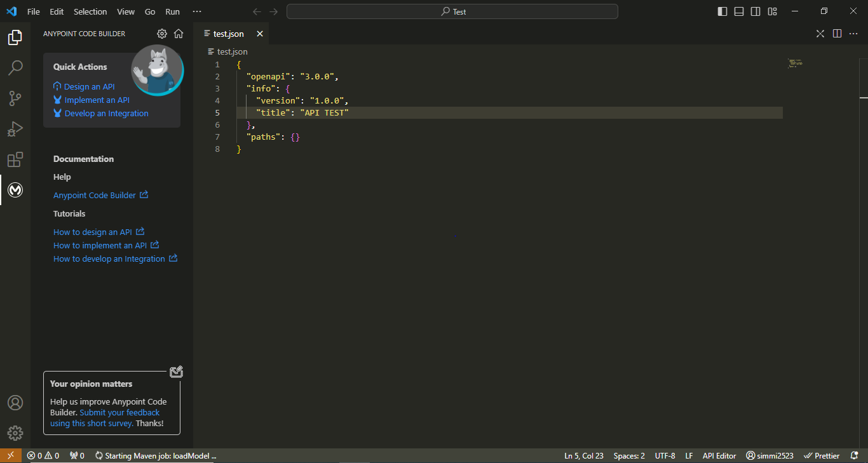Go forward with the right arrow

point(273,11)
